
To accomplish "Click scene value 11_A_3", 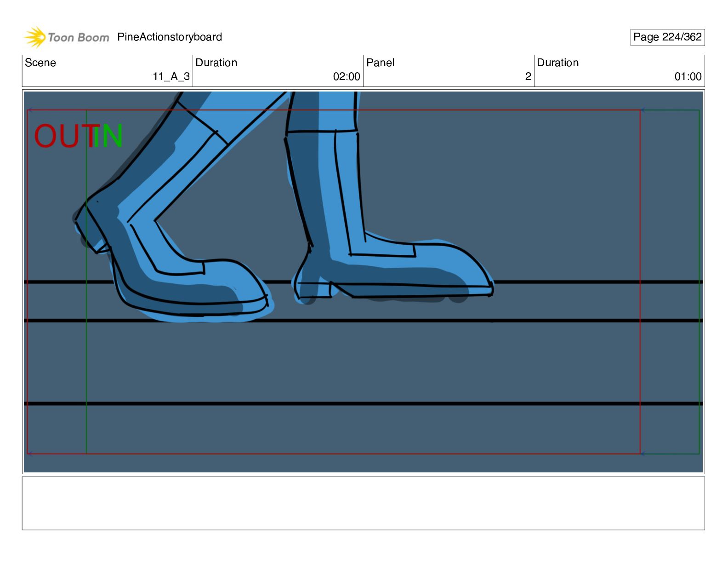I will 171,76.
